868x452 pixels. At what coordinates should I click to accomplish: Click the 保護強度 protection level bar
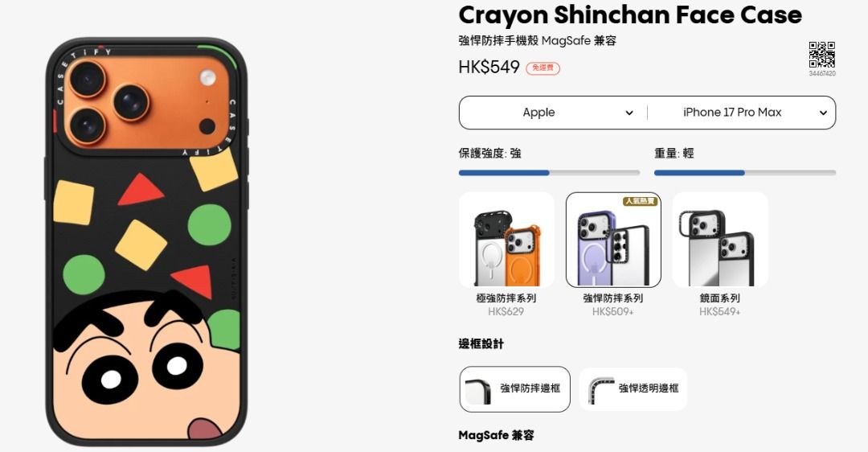click(x=549, y=173)
